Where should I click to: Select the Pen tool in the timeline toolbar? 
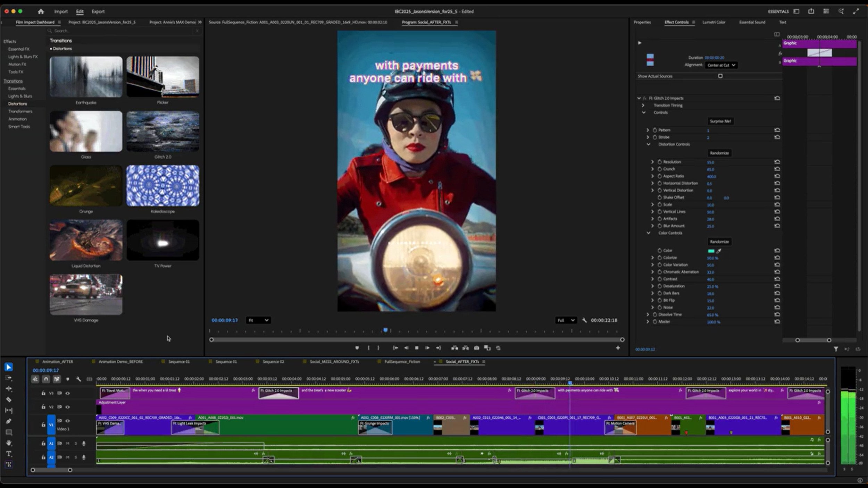9,421
